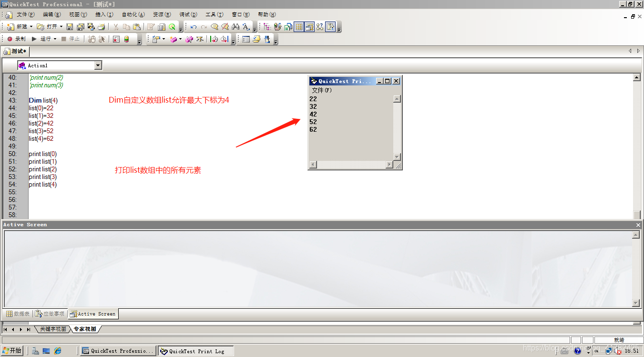The image size is (644, 357).
Task: Open the 资源(R) menu
Action: (x=162, y=15)
